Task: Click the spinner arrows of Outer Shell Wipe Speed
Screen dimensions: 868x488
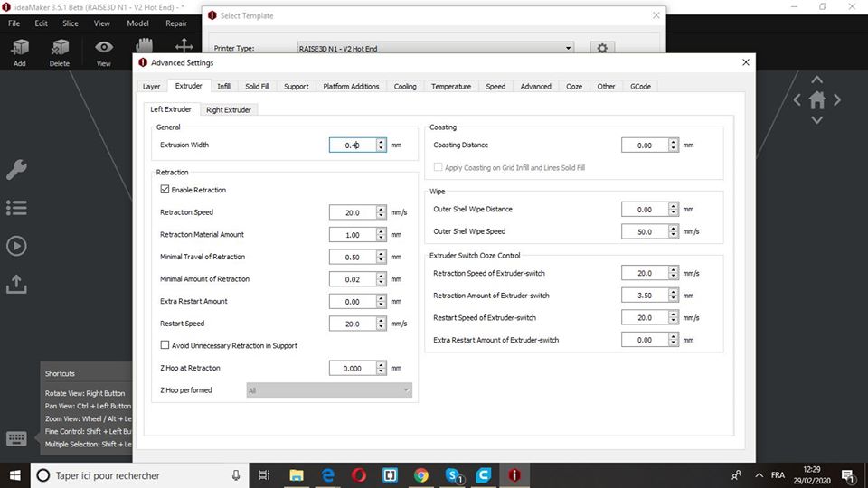Action: coord(673,231)
